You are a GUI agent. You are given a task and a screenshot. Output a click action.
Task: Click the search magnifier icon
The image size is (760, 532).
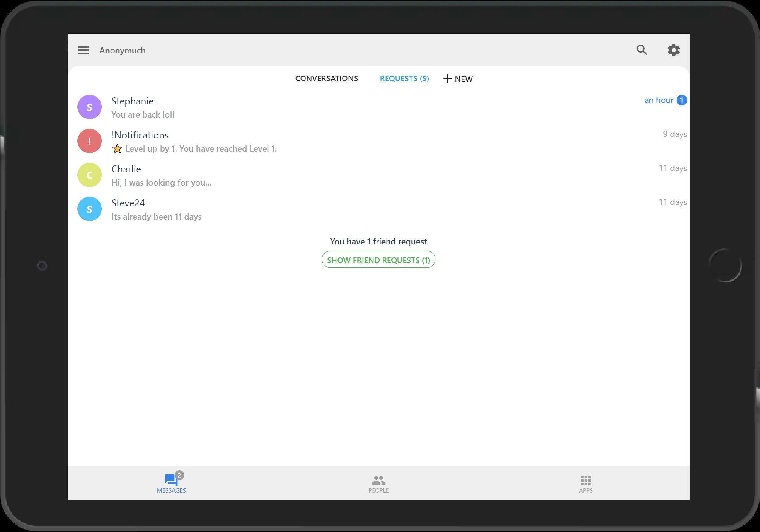point(642,50)
